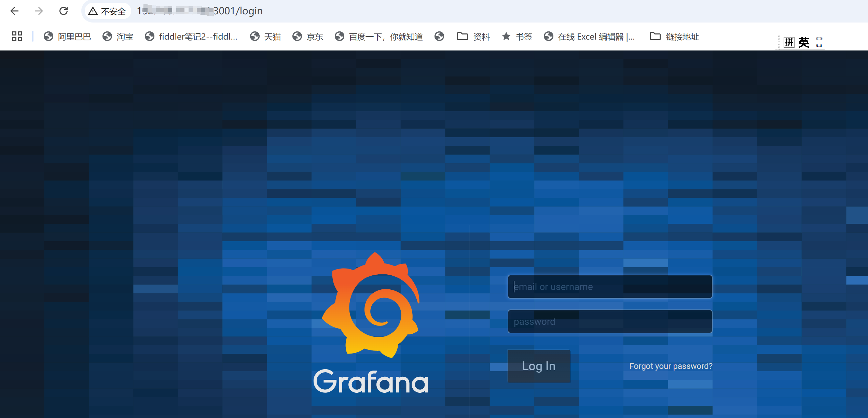868x418 pixels.
Task: Switch IME English/Chinese indicator
Action: (804, 42)
